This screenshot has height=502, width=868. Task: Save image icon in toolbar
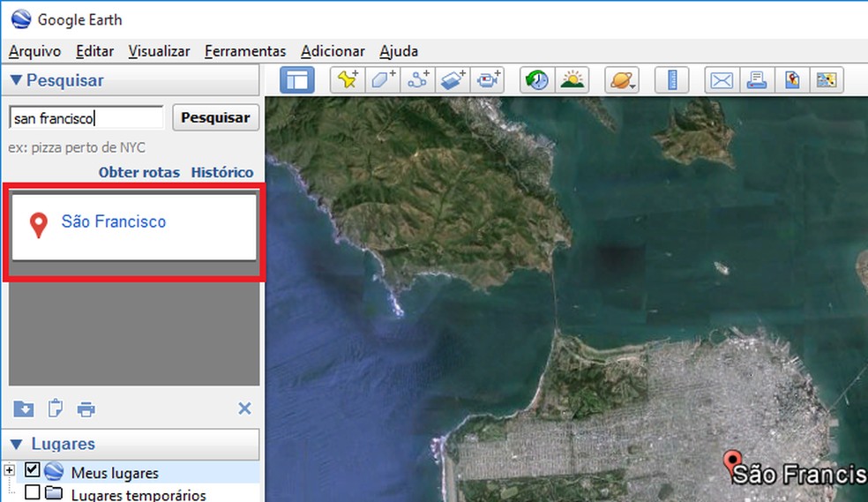pyautogui.click(x=827, y=80)
